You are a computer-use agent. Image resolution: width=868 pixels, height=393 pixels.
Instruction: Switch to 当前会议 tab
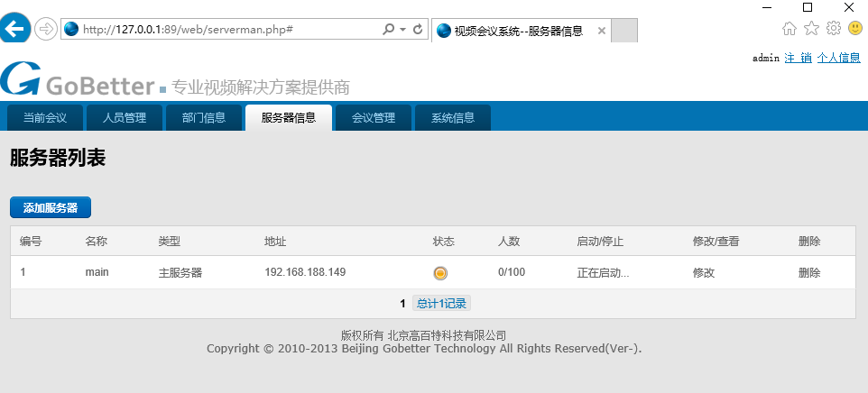[45, 118]
